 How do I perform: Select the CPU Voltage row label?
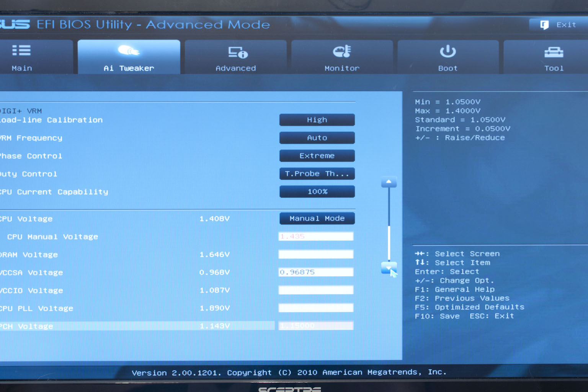point(26,219)
